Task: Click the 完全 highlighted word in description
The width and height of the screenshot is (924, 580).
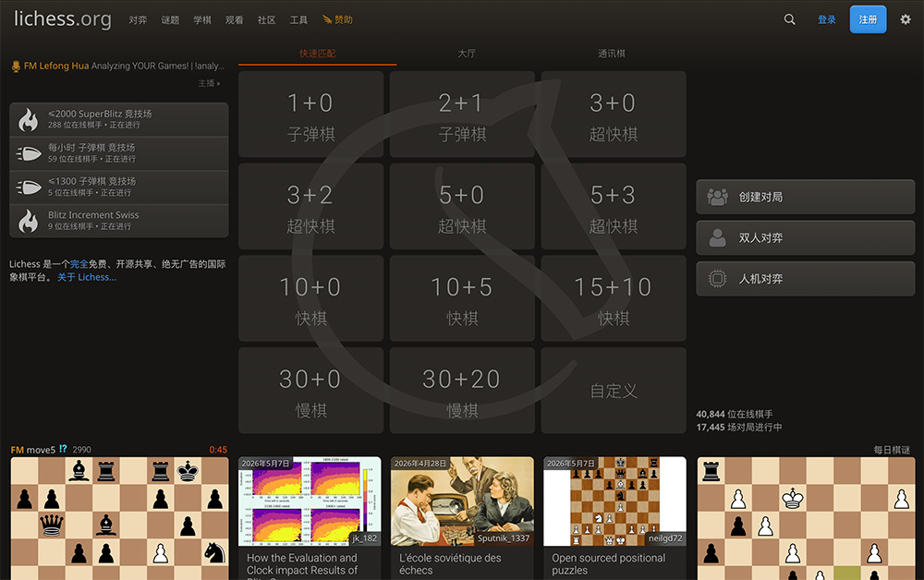Action: (x=79, y=264)
